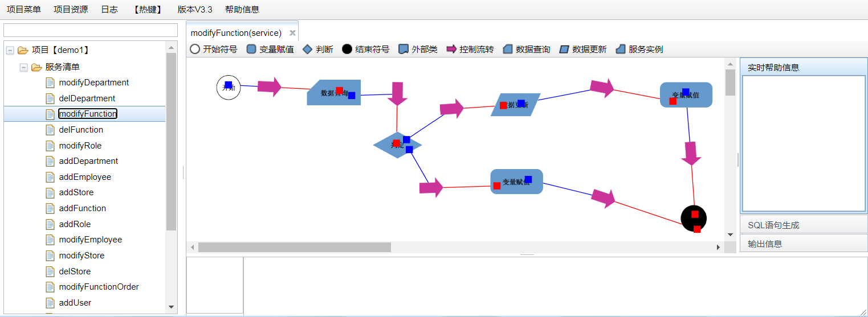Click the tree panel scroll-up arrow
The image size is (868, 317).
[171, 47]
